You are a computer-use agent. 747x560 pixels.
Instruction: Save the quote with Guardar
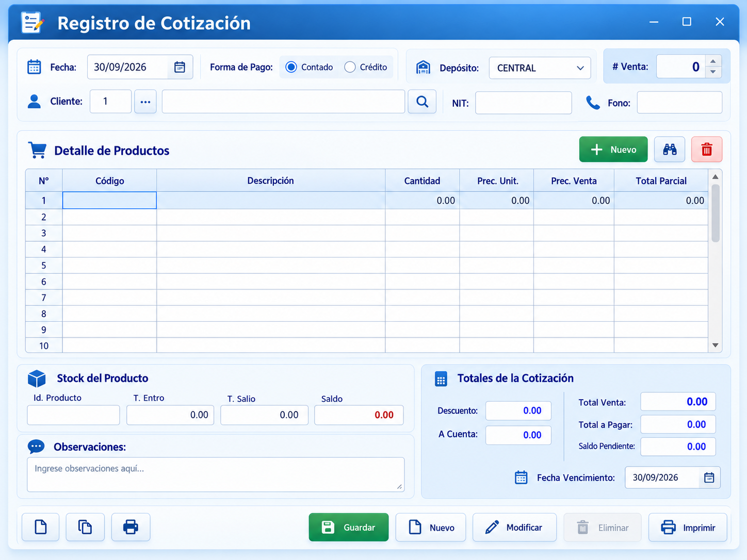point(349,527)
